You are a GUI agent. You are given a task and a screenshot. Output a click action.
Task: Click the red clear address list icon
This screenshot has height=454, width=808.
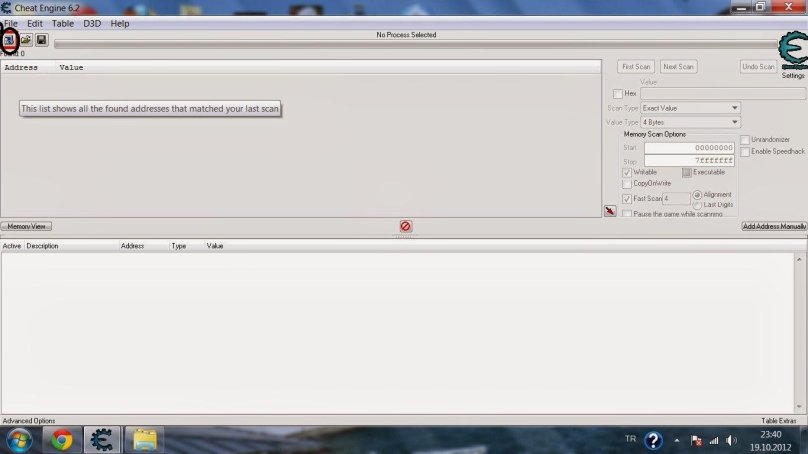tap(405, 227)
